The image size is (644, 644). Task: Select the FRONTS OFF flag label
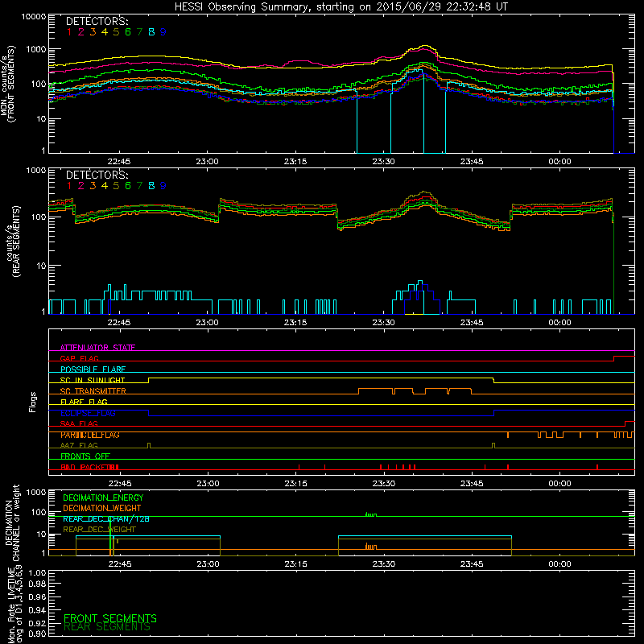tap(85, 456)
